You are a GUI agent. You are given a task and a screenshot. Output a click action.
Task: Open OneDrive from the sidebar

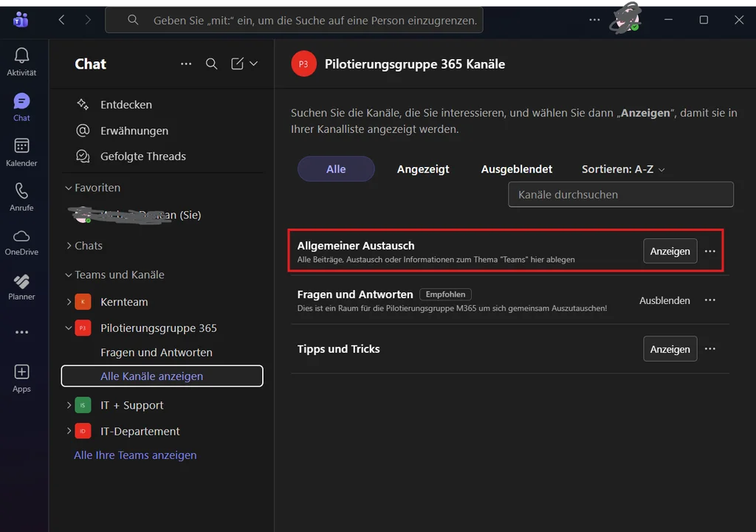coord(21,236)
